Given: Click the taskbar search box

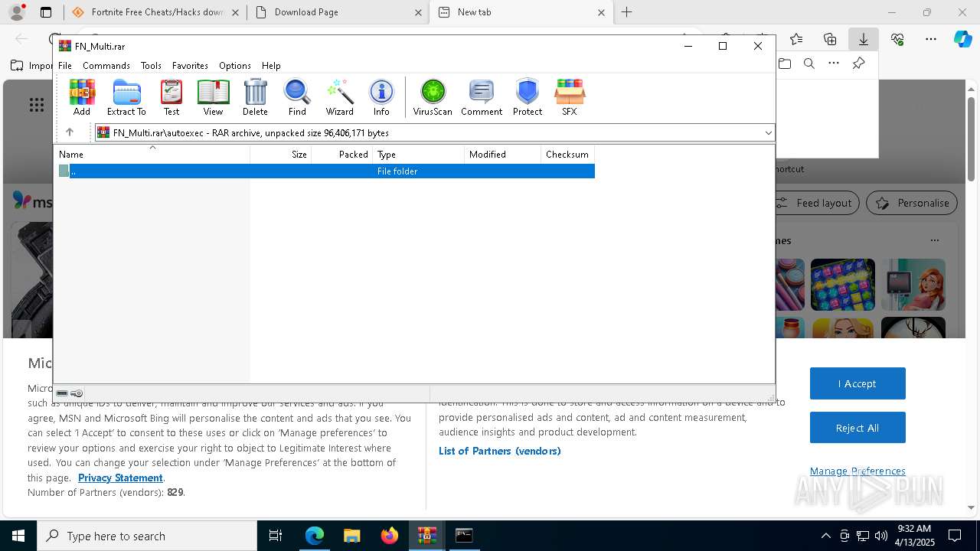Looking at the screenshot, I should [147, 536].
